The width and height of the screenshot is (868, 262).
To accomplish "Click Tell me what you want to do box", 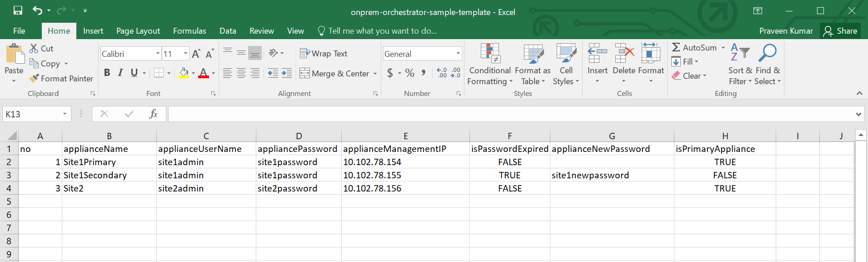I will coord(377,31).
